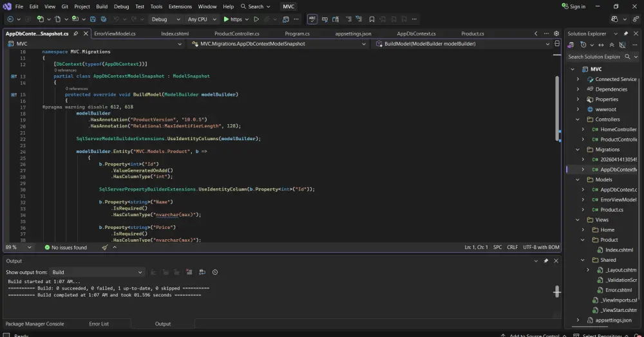Click the code cleanup broom icon

pos(105,247)
